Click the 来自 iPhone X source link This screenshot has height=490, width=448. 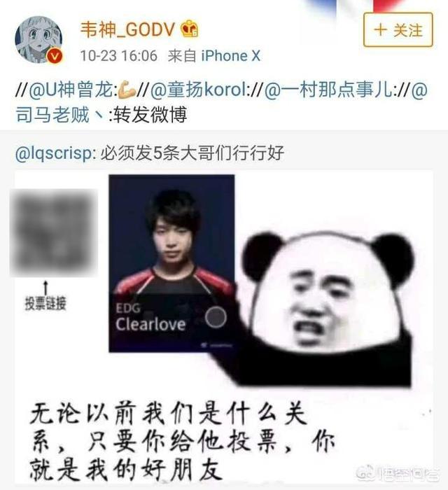tap(214, 56)
